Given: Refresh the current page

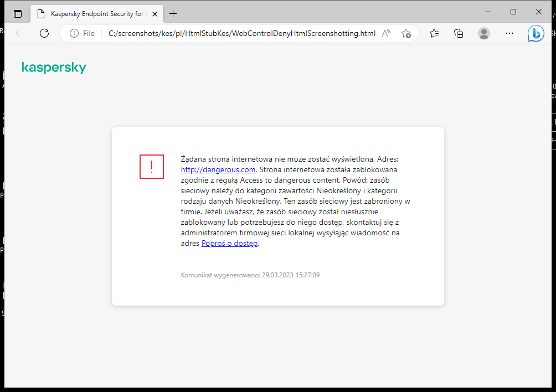Looking at the screenshot, I should pos(44,33).
